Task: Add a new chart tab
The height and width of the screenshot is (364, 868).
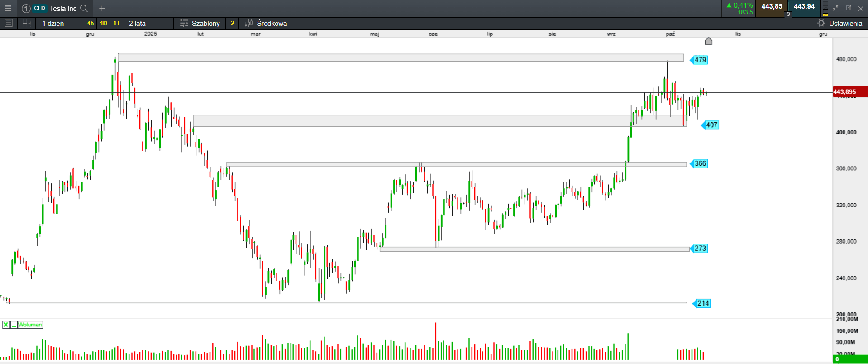Action: tap(102, 8)
